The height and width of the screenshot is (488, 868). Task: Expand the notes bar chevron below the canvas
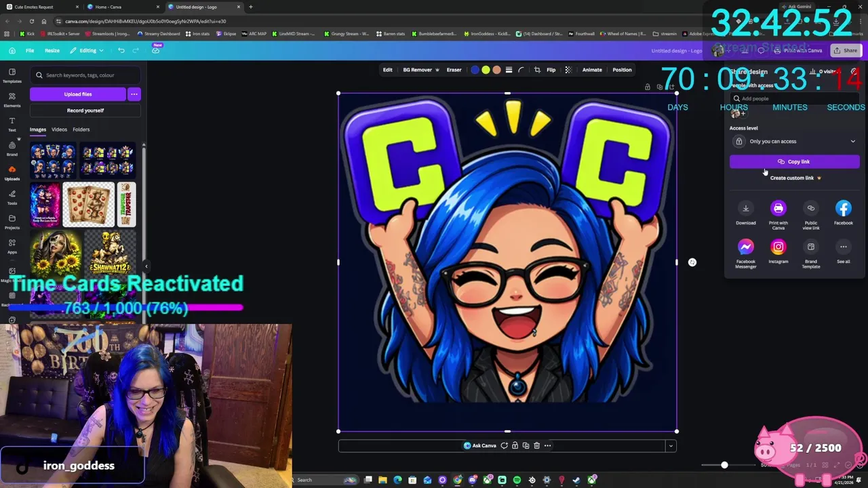671,445
